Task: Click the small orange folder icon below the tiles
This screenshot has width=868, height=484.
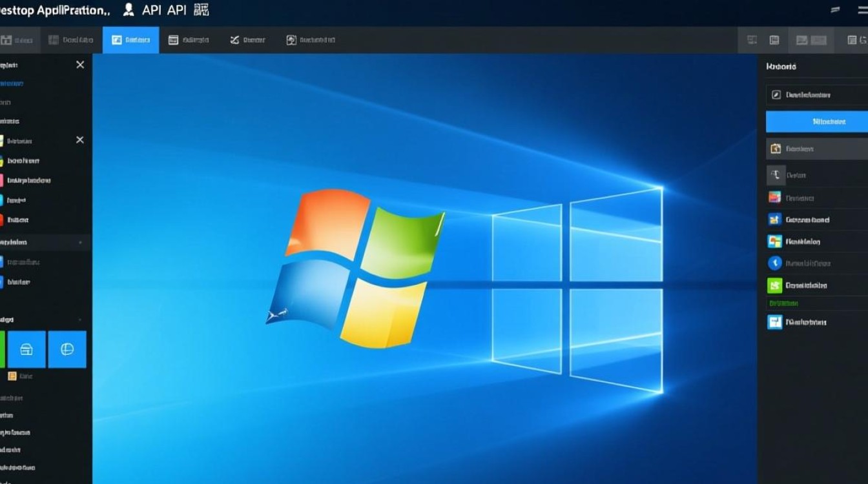Action: click(x=11, y=375)
